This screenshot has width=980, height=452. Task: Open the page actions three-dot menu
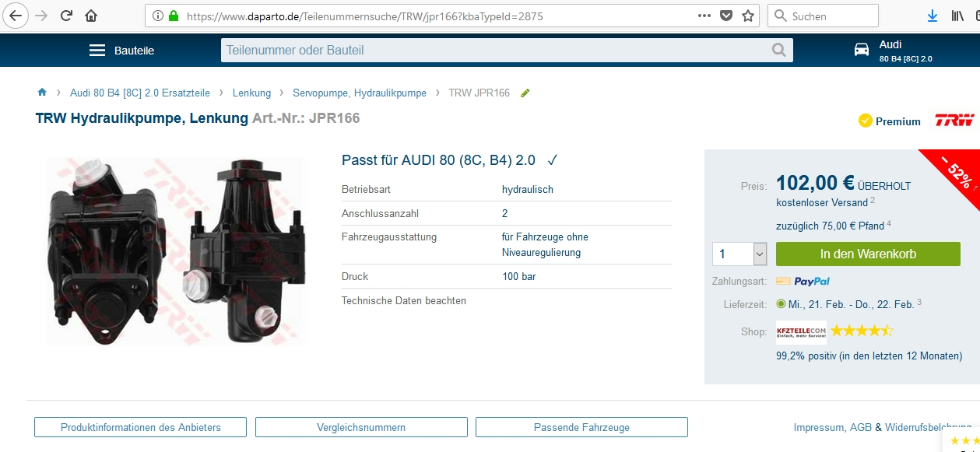click(x=704, y=16)
